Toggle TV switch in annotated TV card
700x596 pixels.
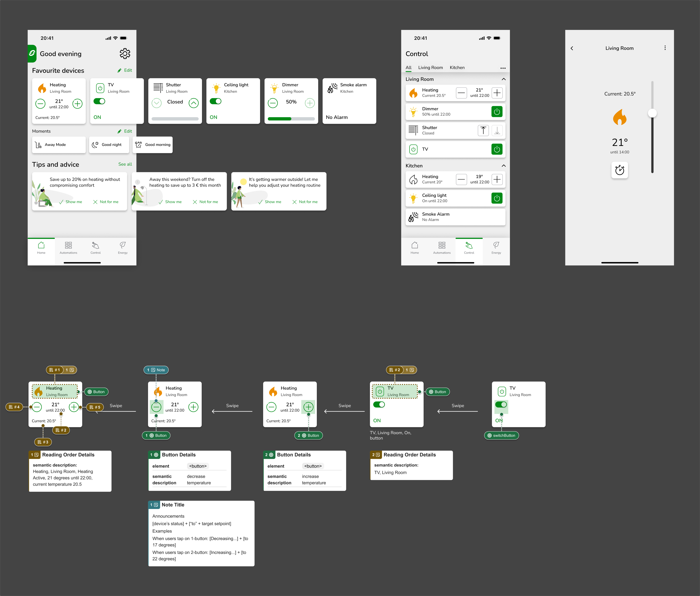click(x=379, y=404)
